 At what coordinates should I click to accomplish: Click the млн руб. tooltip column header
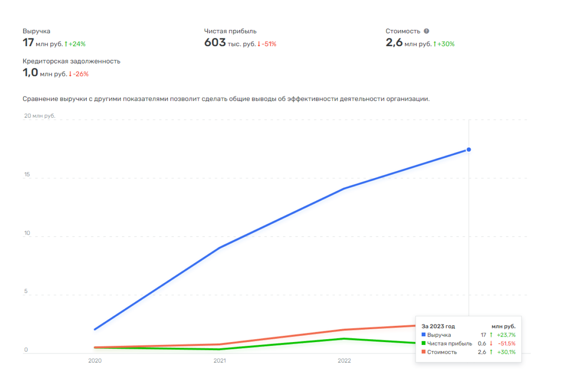pos(504,326)
